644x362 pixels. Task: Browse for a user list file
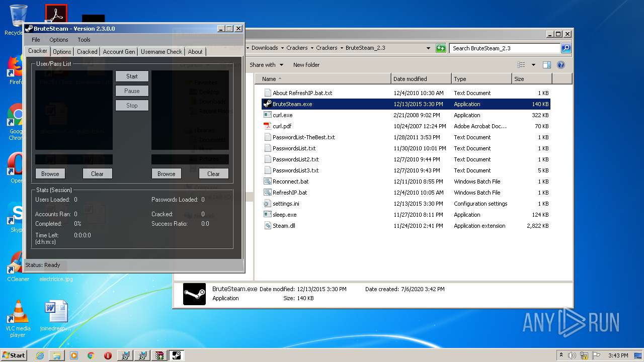50,174
